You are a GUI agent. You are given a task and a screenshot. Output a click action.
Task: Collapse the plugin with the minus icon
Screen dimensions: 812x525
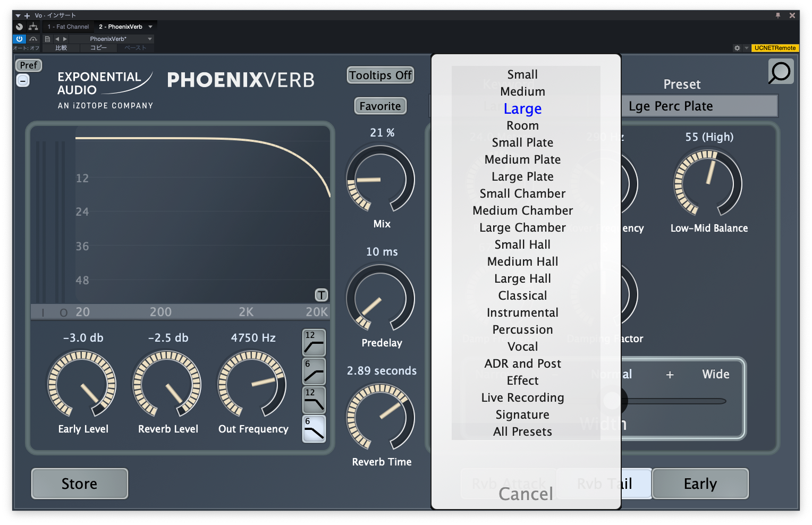point(23,81)
